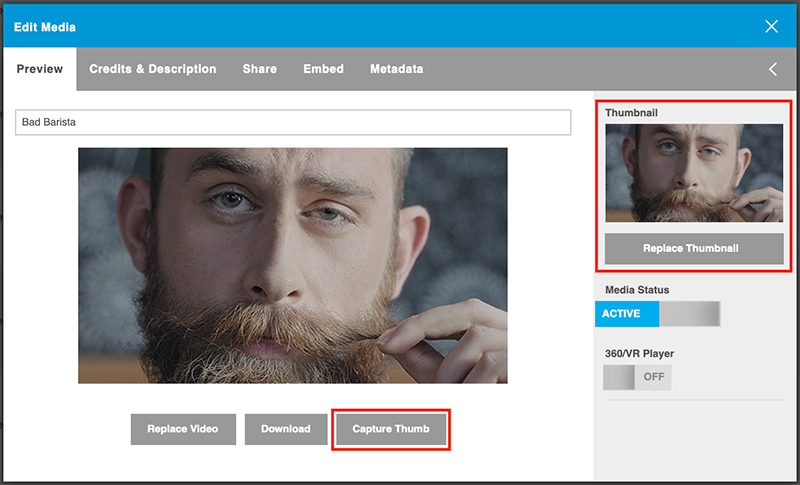Switch to Credits & Description tab

[x=153, y=69]
